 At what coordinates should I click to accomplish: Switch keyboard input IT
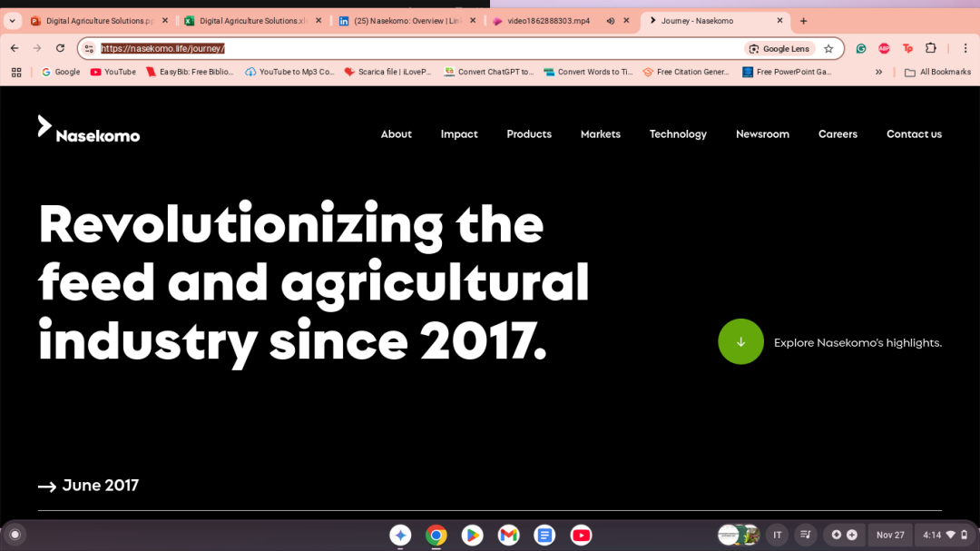[777, 535]
